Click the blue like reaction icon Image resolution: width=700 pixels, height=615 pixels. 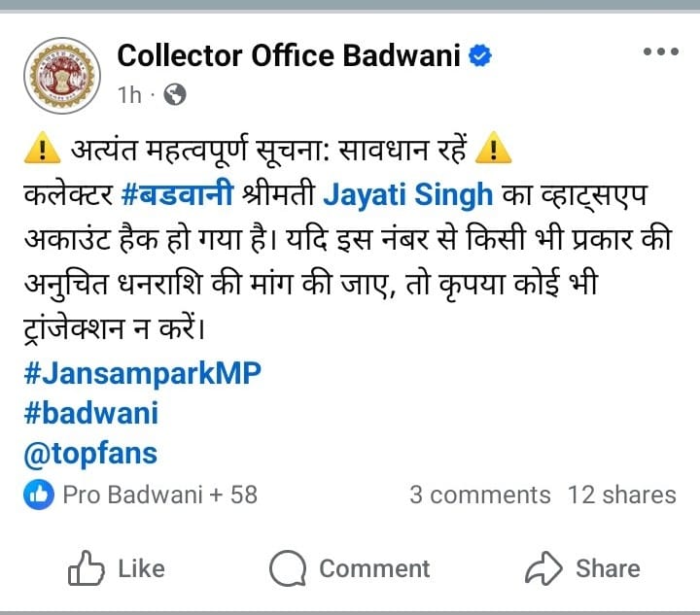click(x=39, y=495)
